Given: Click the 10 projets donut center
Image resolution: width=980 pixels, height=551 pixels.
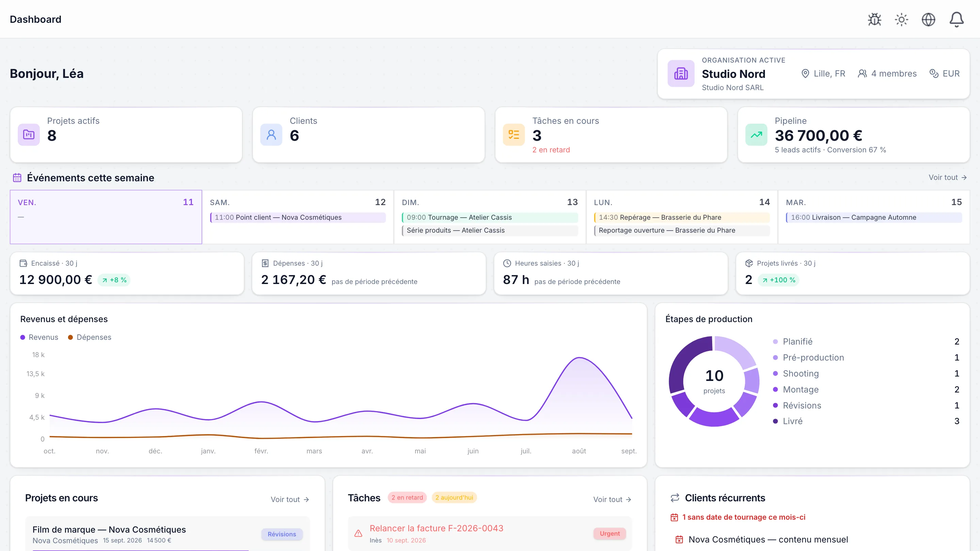Looking at the screenshot, I should pos(714,381).
